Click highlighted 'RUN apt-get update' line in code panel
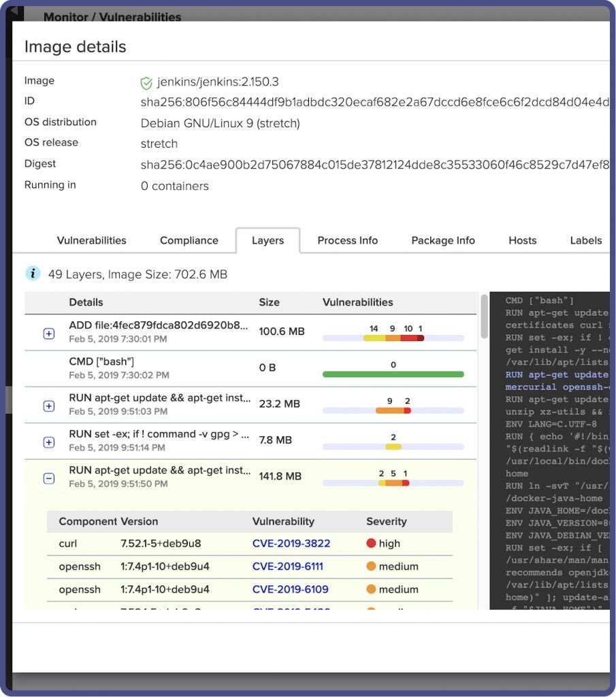 click(x=557, y=375)
